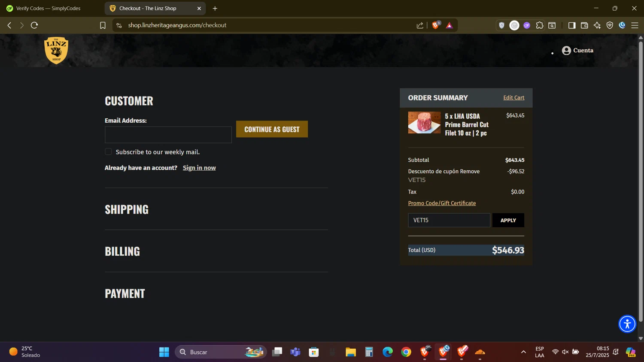Open File Explorer from taskbar
This screenshot has width=644, height=362.
[x=351, y=352]
